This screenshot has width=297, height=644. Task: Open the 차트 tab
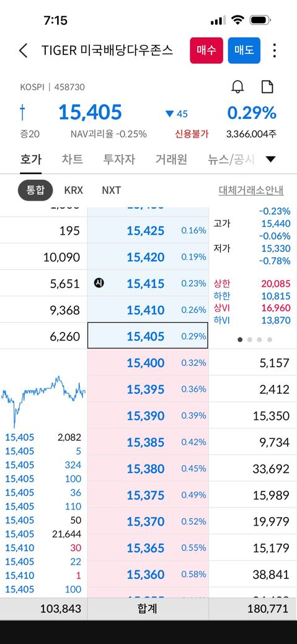[x=73, y=159]
